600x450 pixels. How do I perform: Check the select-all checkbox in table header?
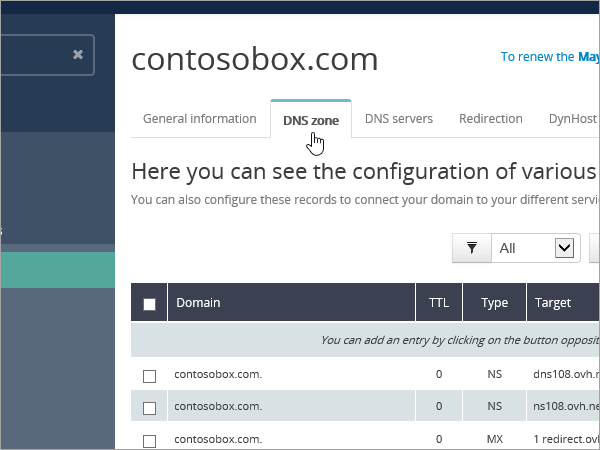149,304
